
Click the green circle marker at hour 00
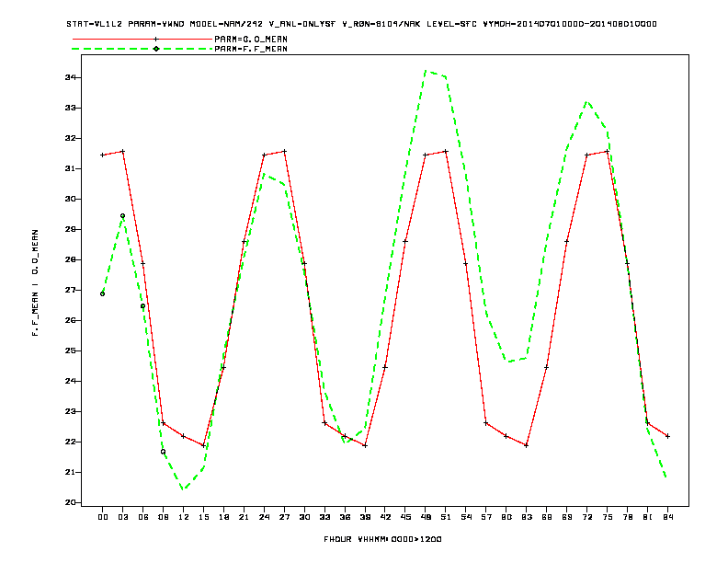pos(103,293)
